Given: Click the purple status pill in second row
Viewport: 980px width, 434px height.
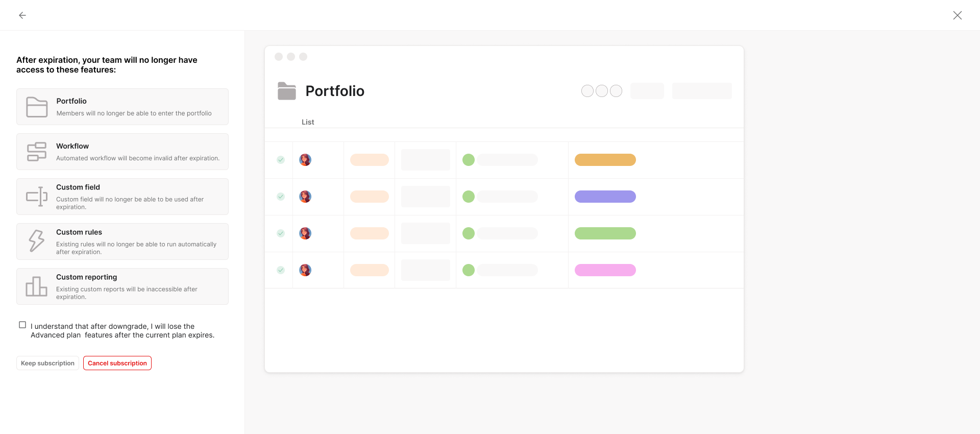Looking at the screenshot, I should [605, 197].
